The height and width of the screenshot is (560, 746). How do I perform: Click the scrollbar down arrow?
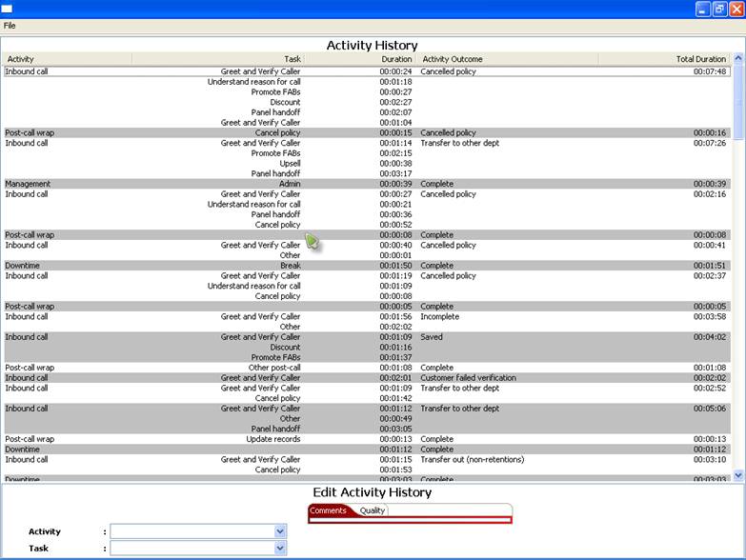click(x=738, y=475)
